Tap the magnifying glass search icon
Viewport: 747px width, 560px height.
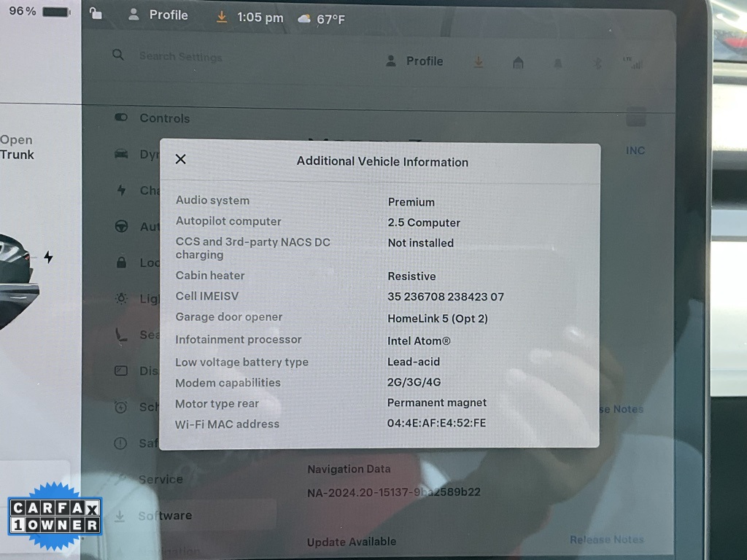pos(118,55)
